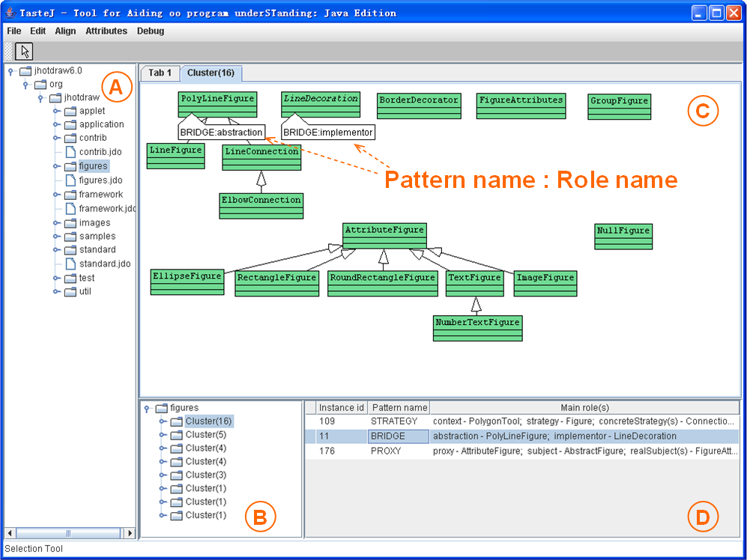Select the LineDecoration class box in the diagram
This screenshot has height=560, width=747.
coord(321,104)
